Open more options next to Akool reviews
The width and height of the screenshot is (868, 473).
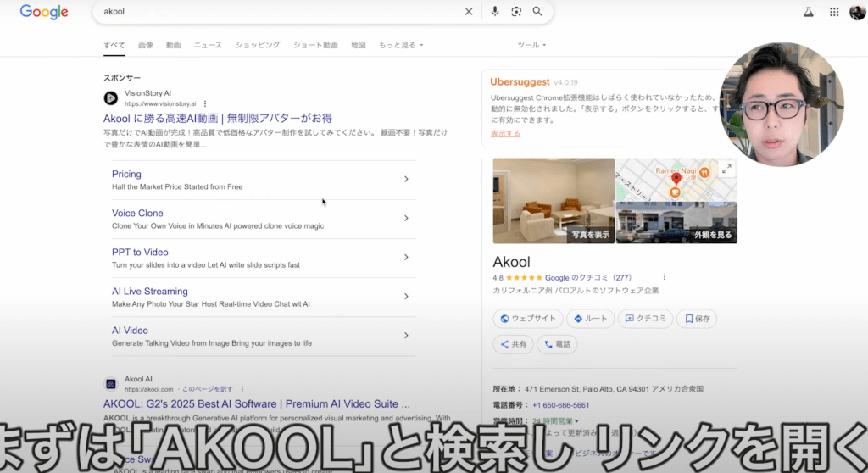(x=665, y=277)
